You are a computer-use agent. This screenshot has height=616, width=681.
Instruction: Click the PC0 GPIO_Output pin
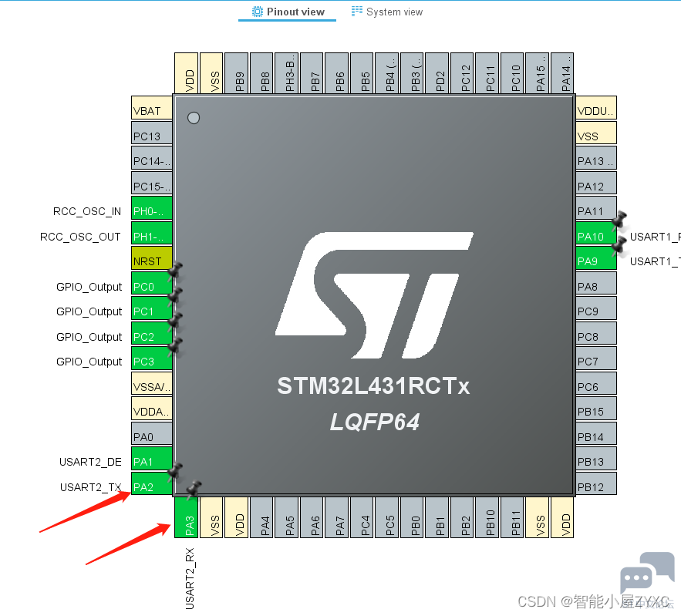152,283
